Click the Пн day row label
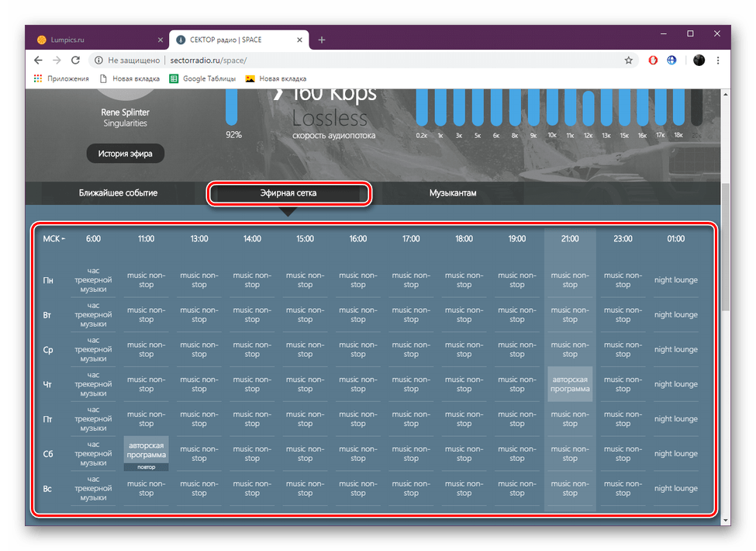Screen dimensions: 756x551 (48, 280)
